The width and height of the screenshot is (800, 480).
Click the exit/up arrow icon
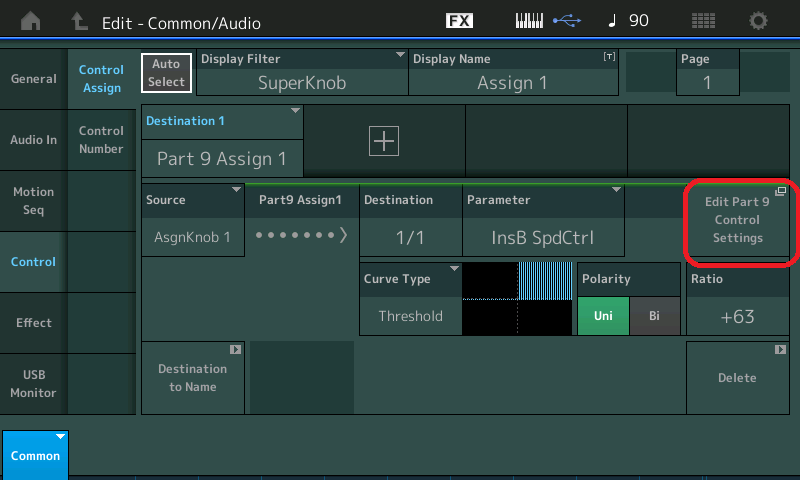click(79, 20)
